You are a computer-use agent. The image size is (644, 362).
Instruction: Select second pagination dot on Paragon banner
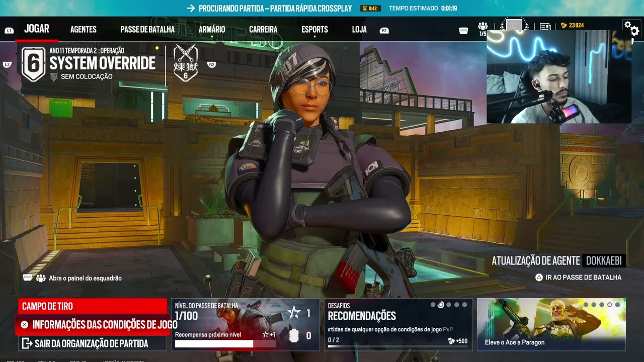[594, 305]
